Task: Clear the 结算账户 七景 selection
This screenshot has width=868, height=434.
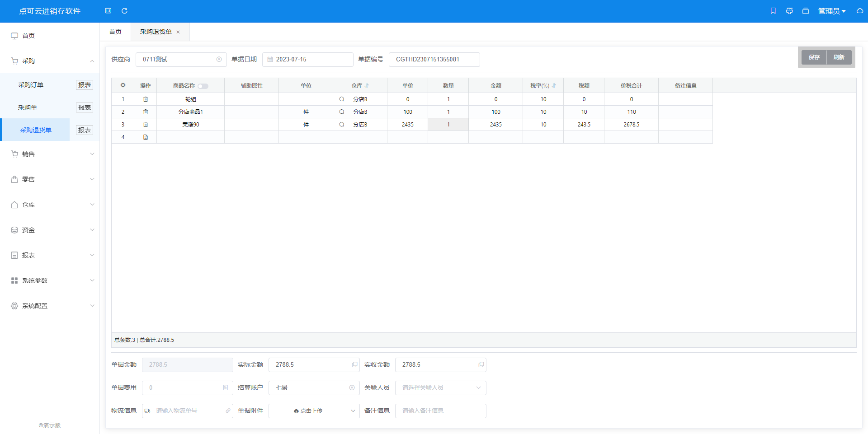Action: (x=352, y=387)
